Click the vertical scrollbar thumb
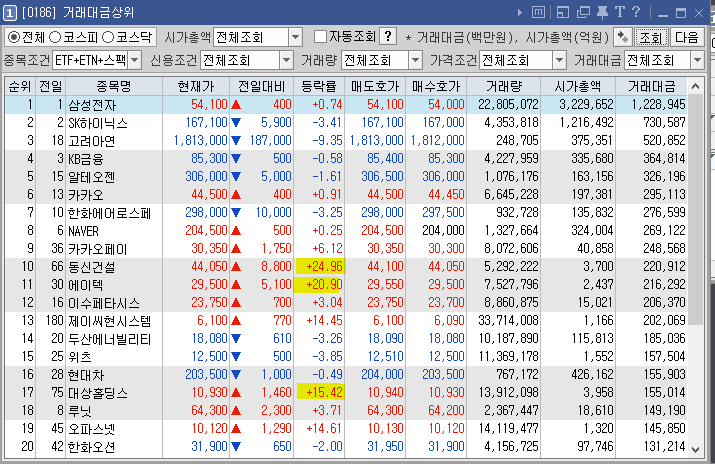The height and width of the screenshot is (464, 715). 695,210
